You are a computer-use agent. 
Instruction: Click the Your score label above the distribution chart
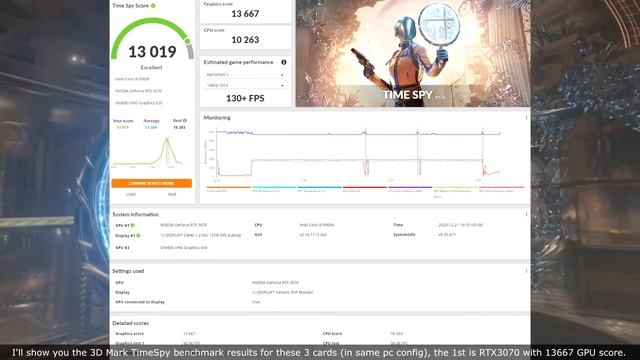(123, 121)
